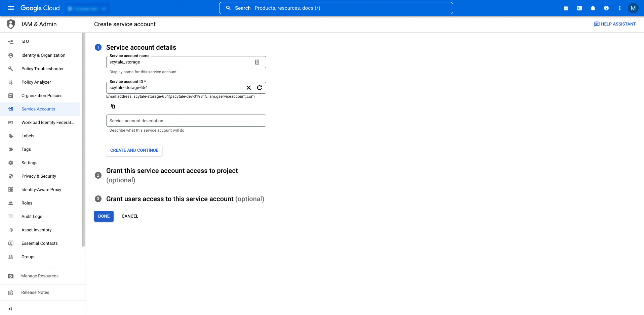The height and width of the screenshot is (315, 644).
Task: Open the Help Assistant panel
Action: (x=615, y=24)
